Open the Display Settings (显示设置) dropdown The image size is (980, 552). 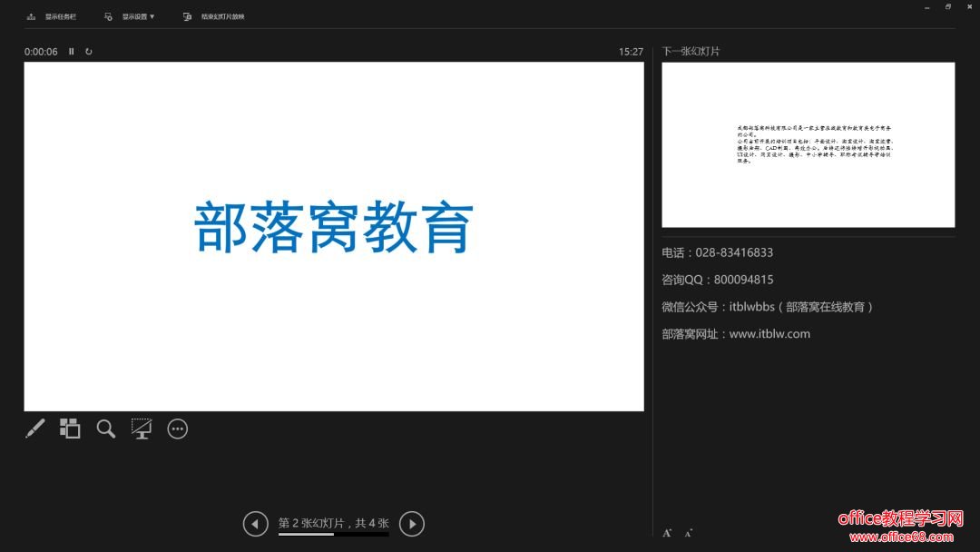point(130,17)
